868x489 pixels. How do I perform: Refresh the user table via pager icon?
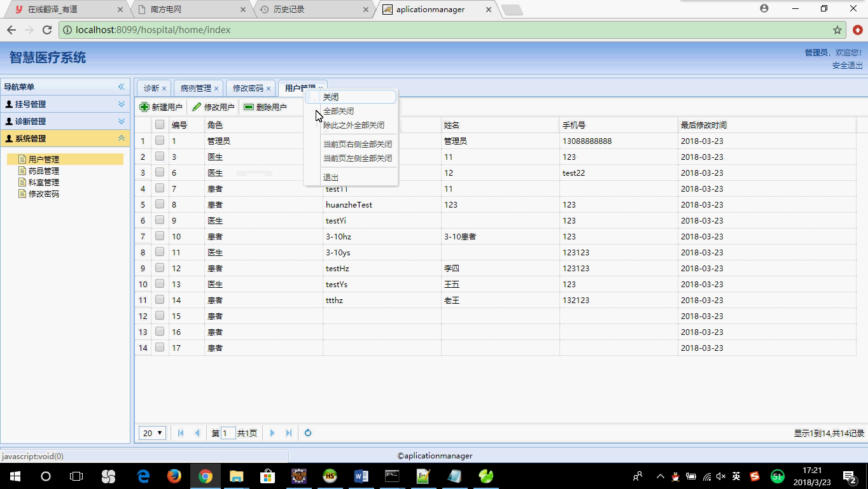pos(308,433)
